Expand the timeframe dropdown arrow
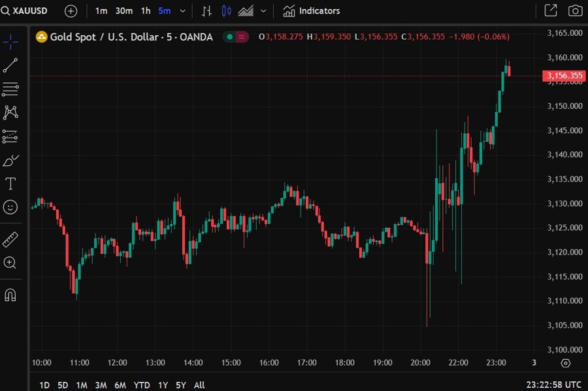 [x=183, y=11]
